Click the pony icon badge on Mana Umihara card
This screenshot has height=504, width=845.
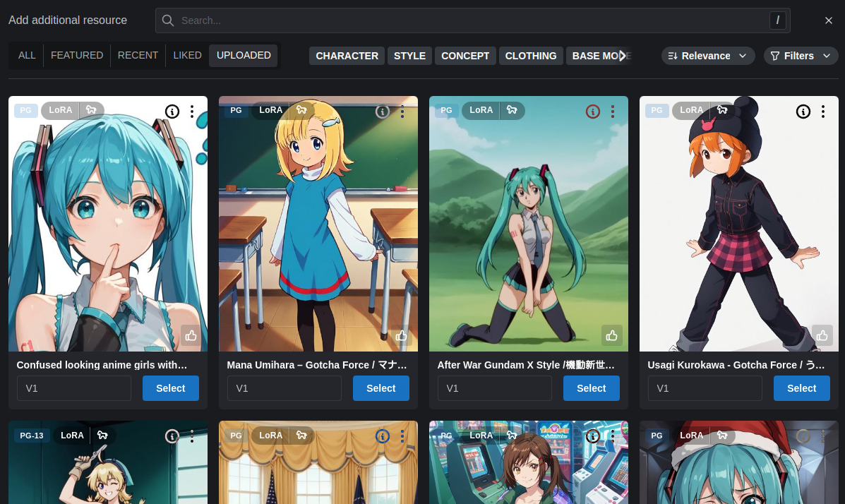click(302, 110)
